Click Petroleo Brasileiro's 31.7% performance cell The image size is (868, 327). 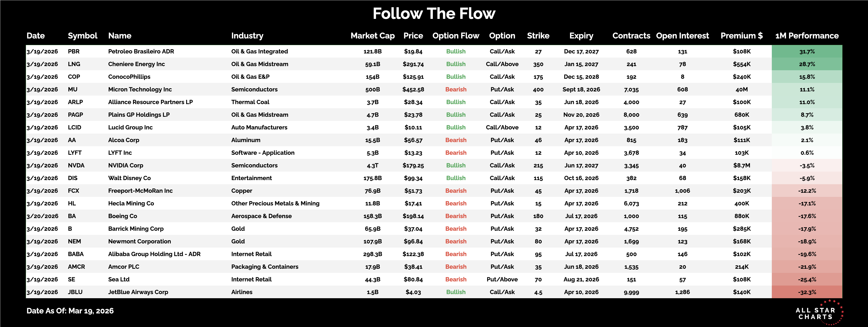coord(807,52)
